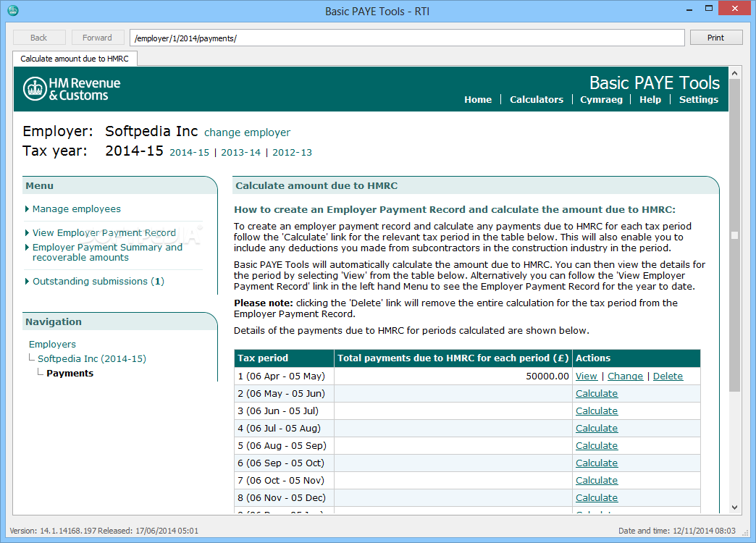Viewport: 756px width, 543px height.
Task: Click the 'change employer' link
Action: (x=248, y=132)
